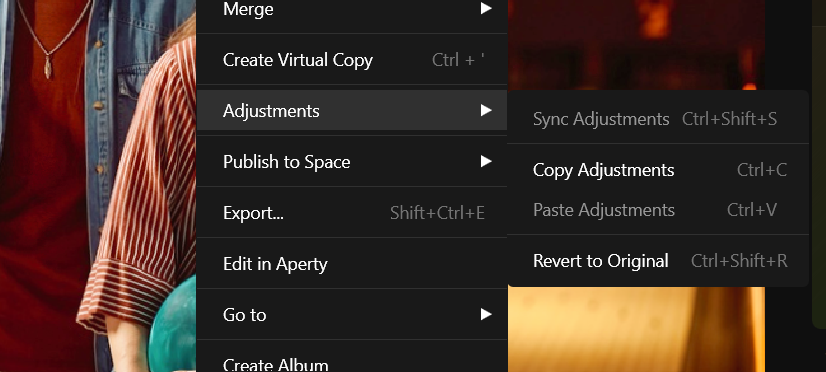Screen dimensions: 826x372
Task: Select Edit in Aperty
Action: click(x=351, y=263)
